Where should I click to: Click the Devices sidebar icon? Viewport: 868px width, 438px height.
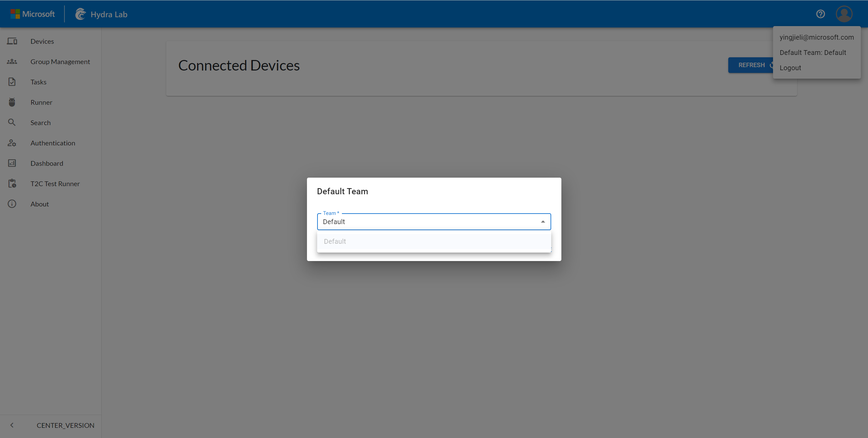point(12,41)
